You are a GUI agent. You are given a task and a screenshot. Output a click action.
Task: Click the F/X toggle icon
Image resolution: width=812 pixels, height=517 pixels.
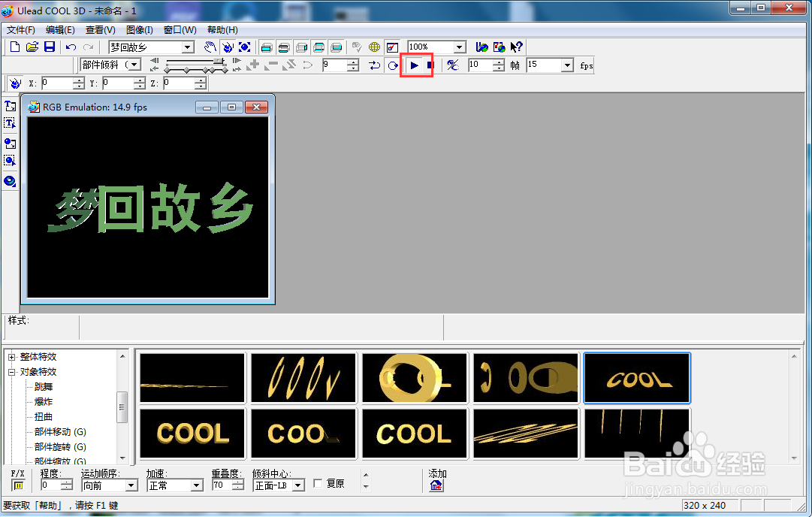(18, 485)
